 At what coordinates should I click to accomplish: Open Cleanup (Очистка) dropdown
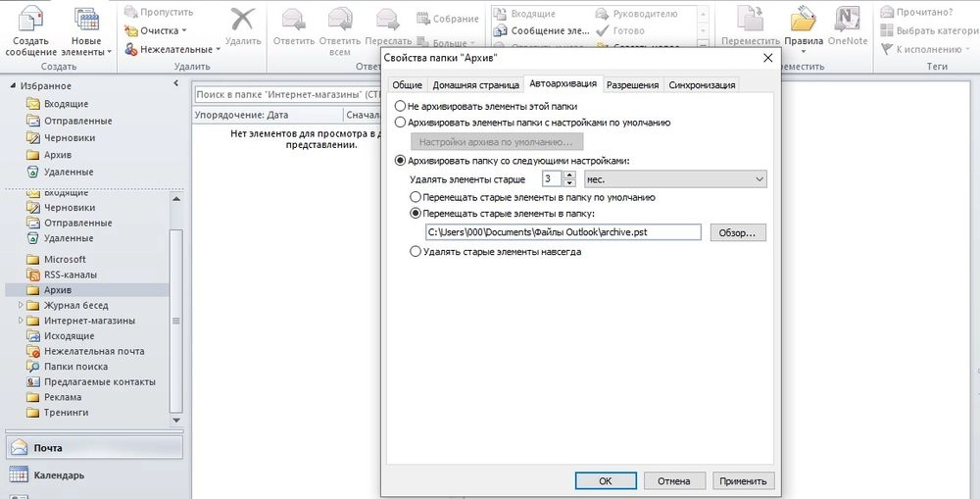(x=156, y=30)
